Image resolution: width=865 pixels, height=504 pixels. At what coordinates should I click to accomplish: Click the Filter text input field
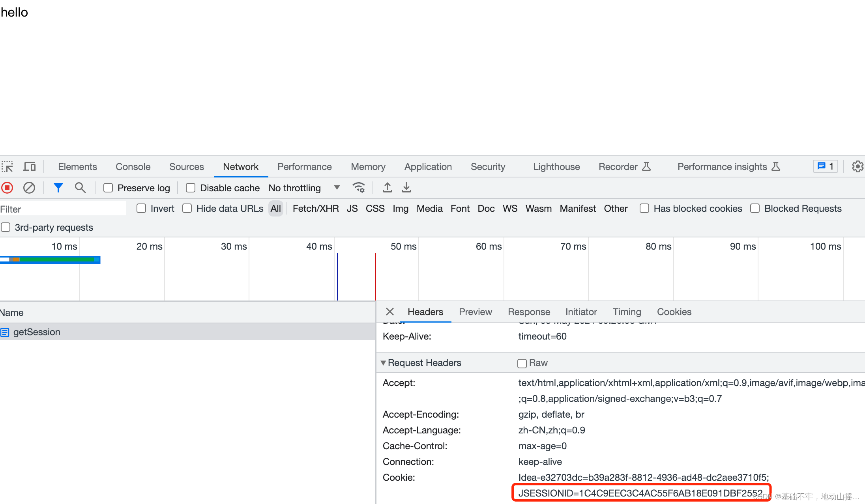click(x=63, y=209)
